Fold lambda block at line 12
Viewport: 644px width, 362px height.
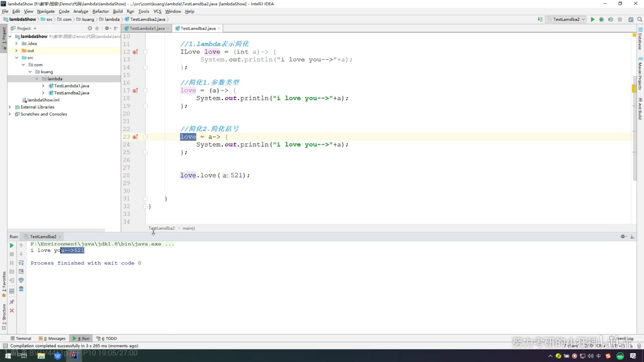(145, 52)
